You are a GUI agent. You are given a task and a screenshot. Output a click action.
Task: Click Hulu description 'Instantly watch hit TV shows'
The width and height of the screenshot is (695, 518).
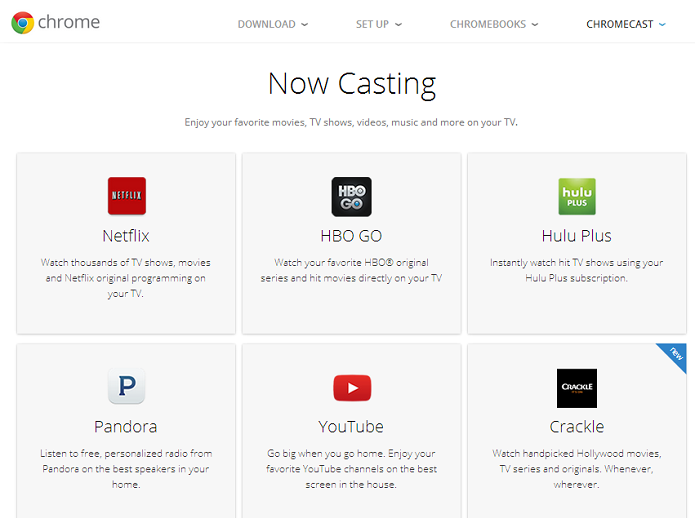(x=577, y=270)
